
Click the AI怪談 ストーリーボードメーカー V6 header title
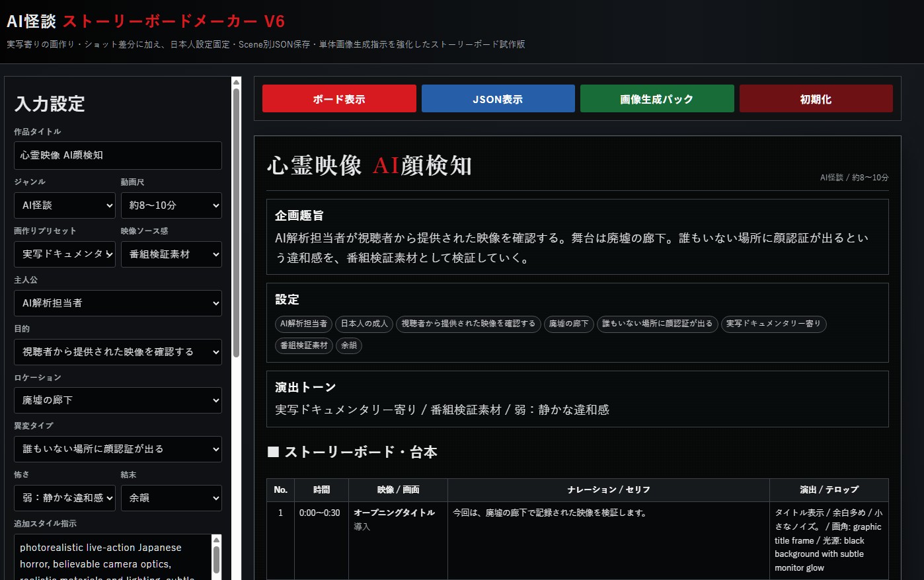point(145,21)
